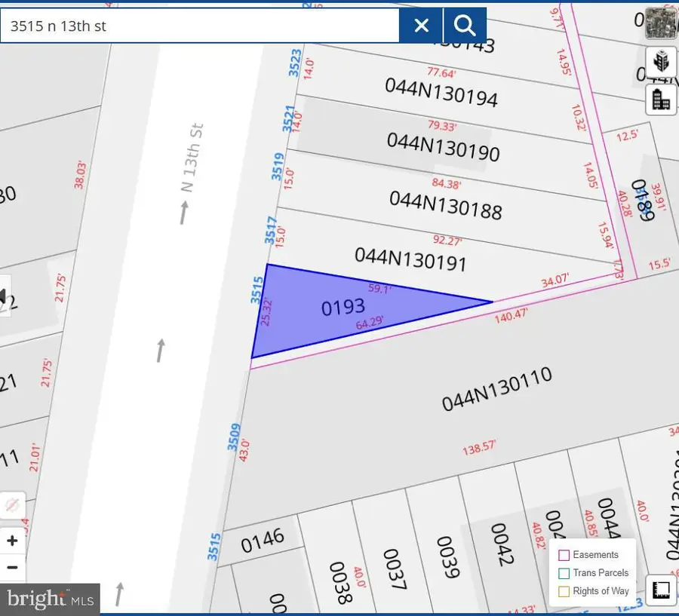Open the aerial imagery basemap thumbnail
679x616 pixels.
click(x=662, y=23)
